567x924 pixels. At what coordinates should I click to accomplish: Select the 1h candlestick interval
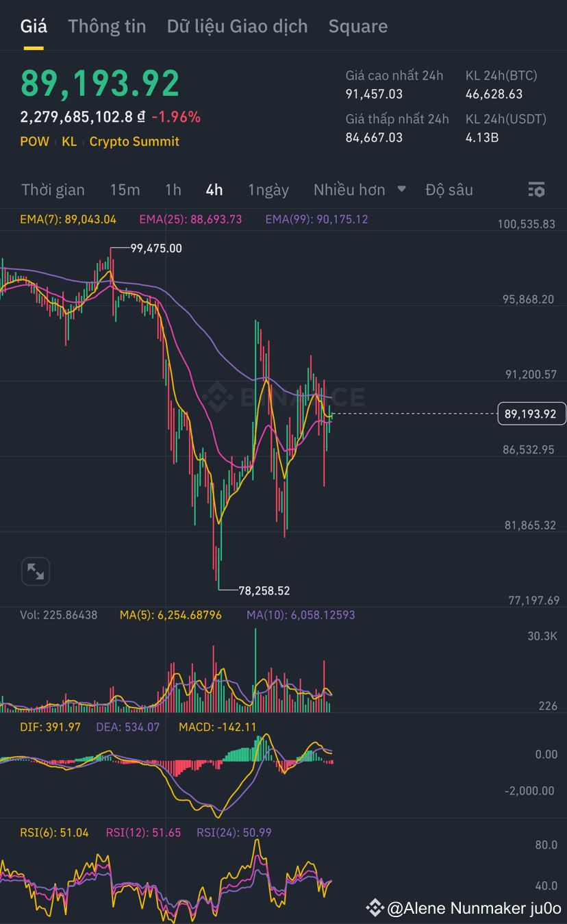(173, 190)
